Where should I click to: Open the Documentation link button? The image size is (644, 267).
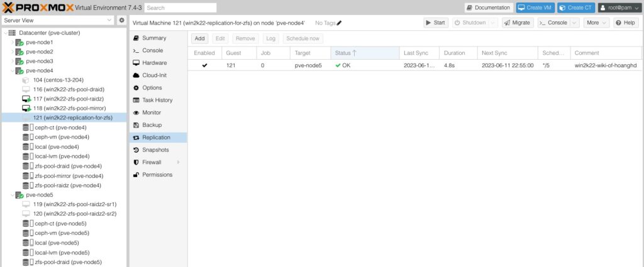489,8
